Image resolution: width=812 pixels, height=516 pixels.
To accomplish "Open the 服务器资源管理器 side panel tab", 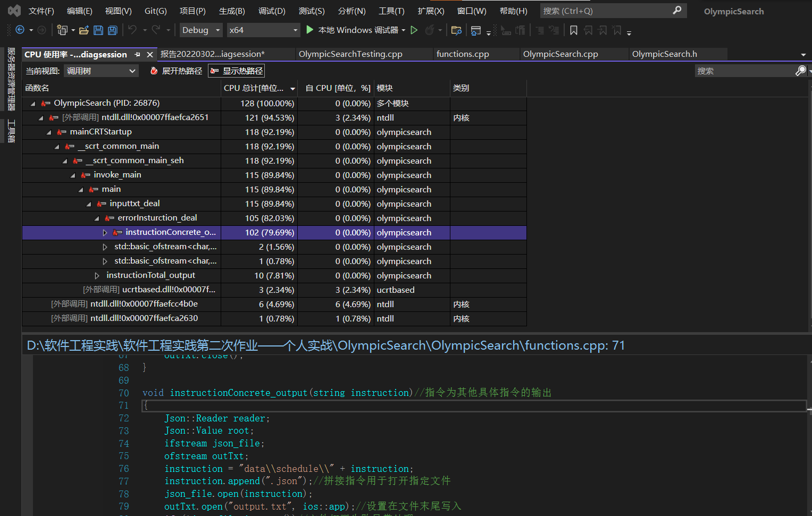I will click(11, 79).
